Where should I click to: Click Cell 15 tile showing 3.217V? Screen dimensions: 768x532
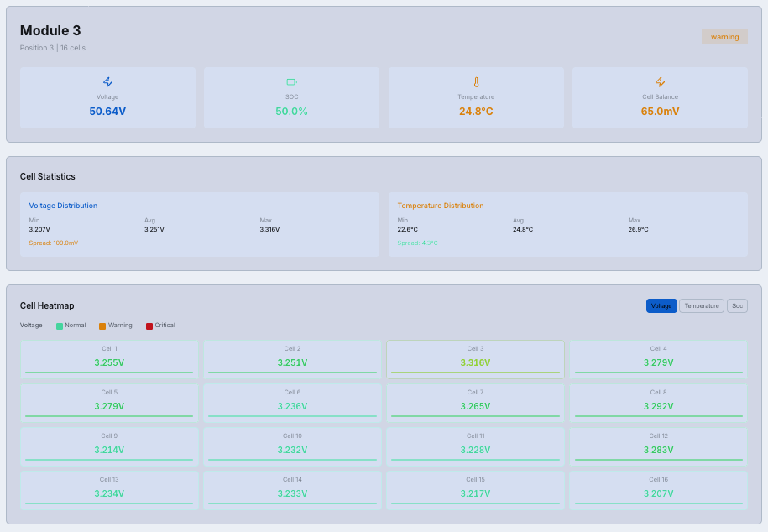point(475,490)
